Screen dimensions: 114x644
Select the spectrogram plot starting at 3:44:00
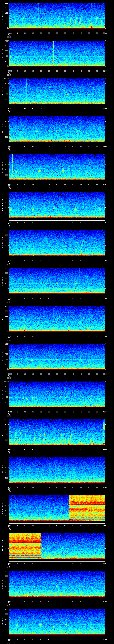tap(57, 584)
